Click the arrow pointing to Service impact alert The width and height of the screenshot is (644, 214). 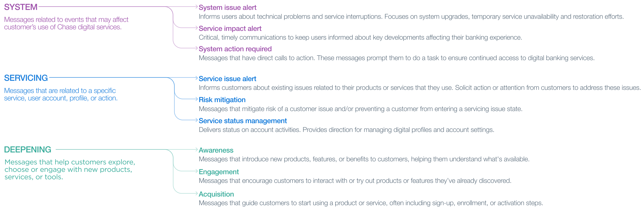click(196, 28)
